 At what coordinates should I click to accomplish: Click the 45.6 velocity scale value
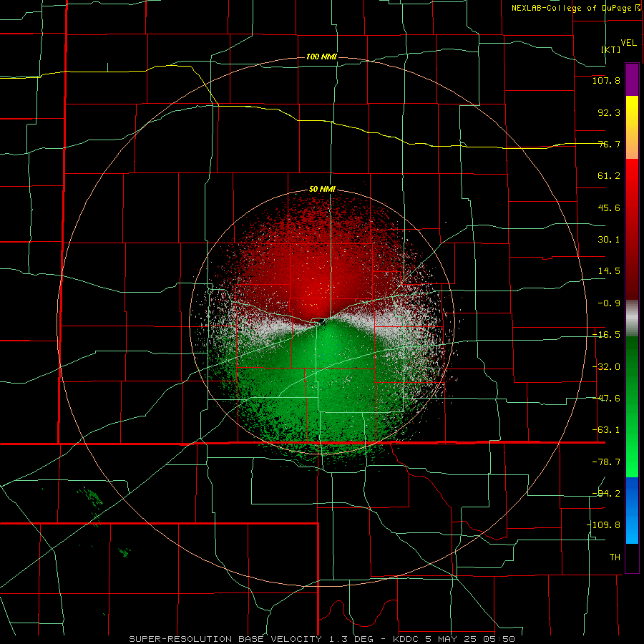[609, 208]
